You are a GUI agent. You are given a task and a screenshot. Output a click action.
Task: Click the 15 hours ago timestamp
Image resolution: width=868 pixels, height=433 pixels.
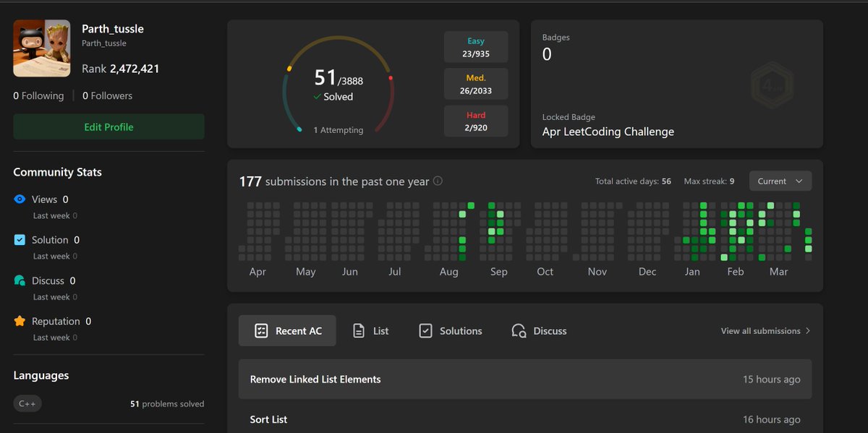[x=772, y=380]
